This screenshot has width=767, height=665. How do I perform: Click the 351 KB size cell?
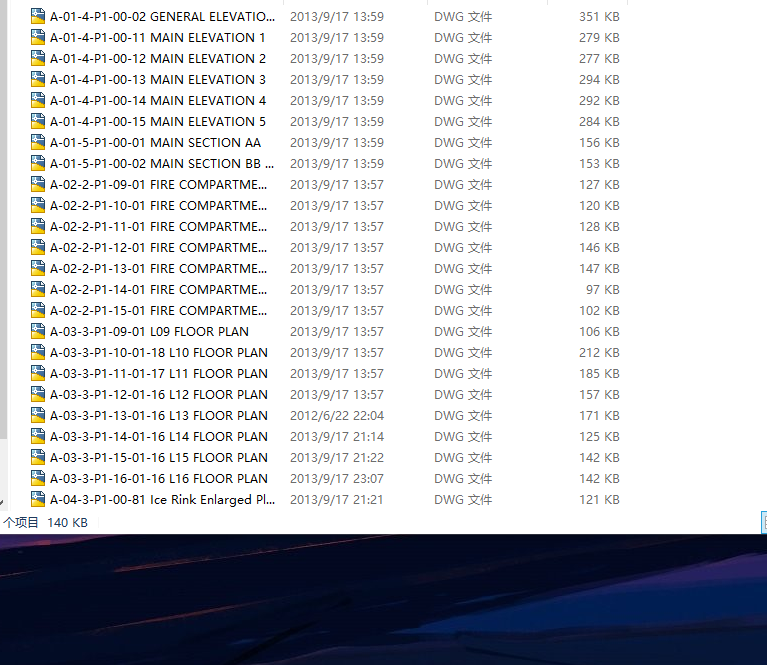click(599, 17)
